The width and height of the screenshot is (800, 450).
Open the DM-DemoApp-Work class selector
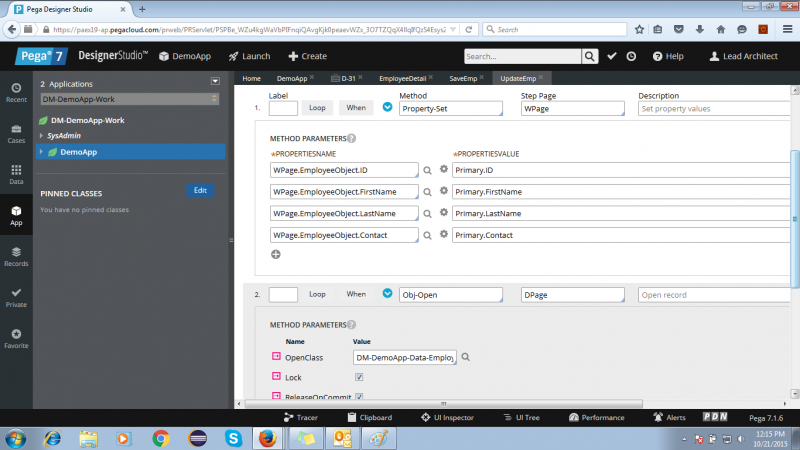[x=130, y=99]
